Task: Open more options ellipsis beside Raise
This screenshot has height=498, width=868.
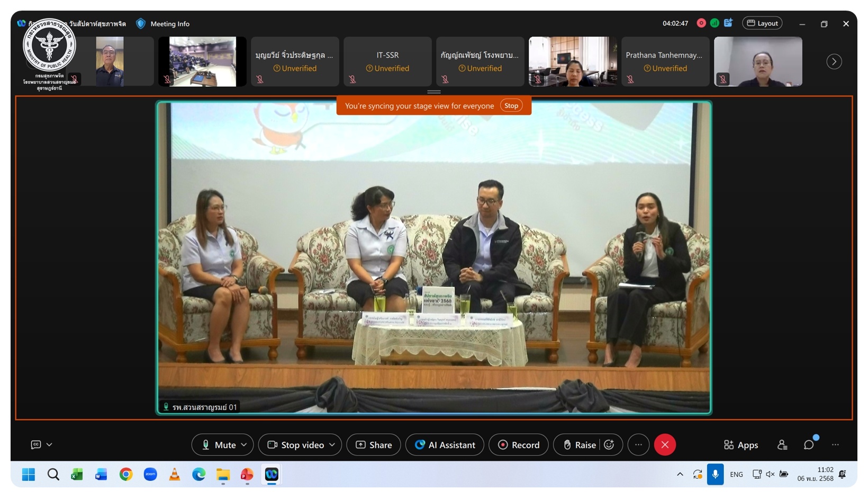Action: pos(638,445)
